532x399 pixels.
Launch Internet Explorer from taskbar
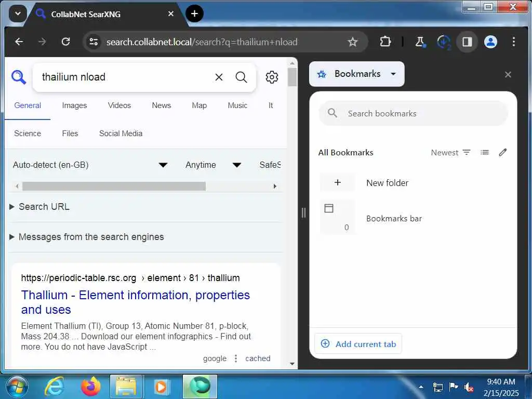point(55,387)
